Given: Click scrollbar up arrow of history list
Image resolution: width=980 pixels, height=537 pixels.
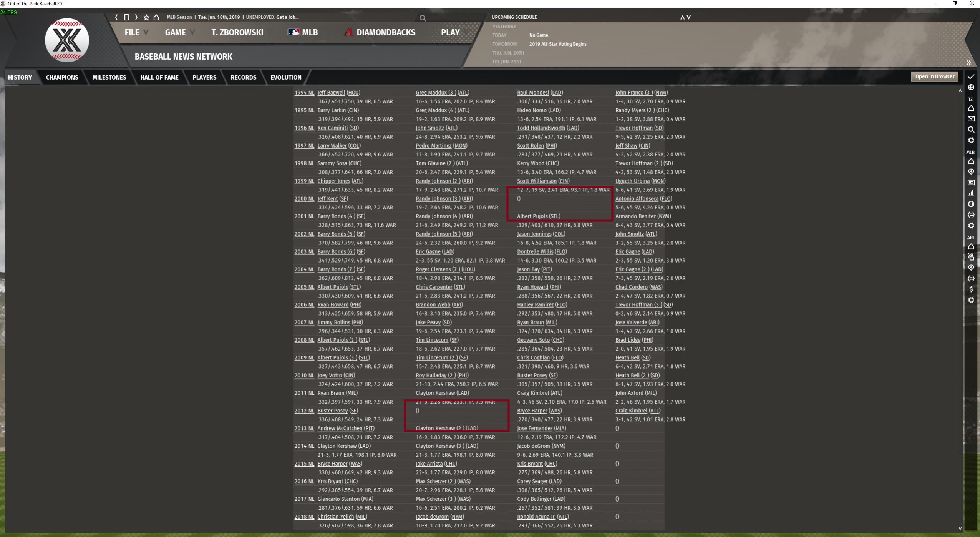Looking at the screenshot, I should (960, 91).
